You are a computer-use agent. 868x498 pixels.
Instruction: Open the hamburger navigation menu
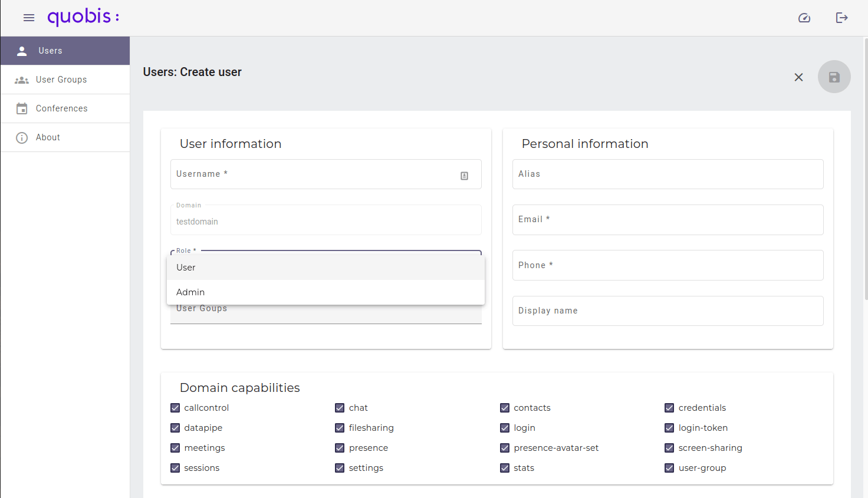(x=29, y=18)
